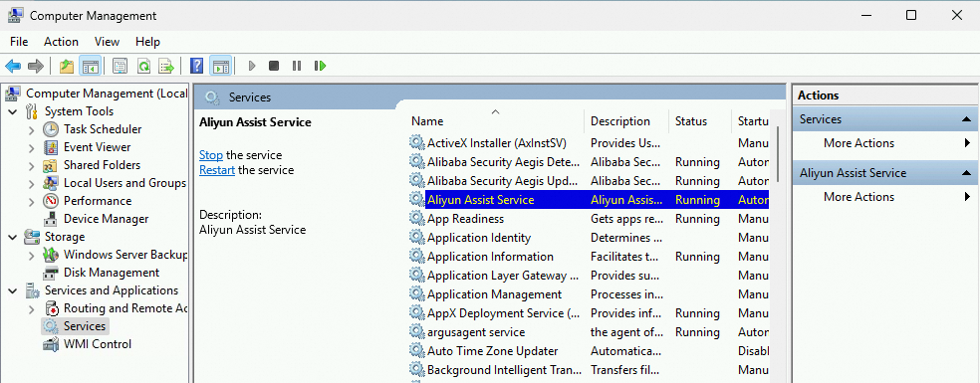Toggle the Show/Hide Action Pane button
980x383 pixels.
[220, 66]
